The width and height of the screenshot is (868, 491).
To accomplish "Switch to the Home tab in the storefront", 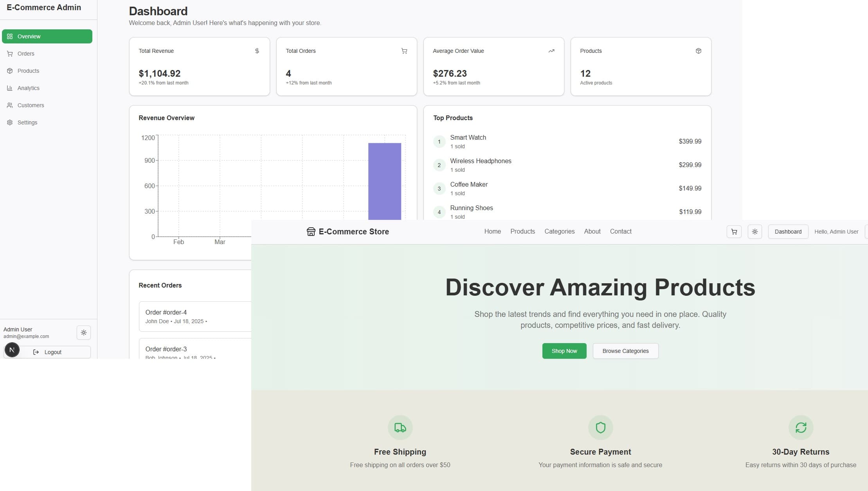I will tap(492, 231).
